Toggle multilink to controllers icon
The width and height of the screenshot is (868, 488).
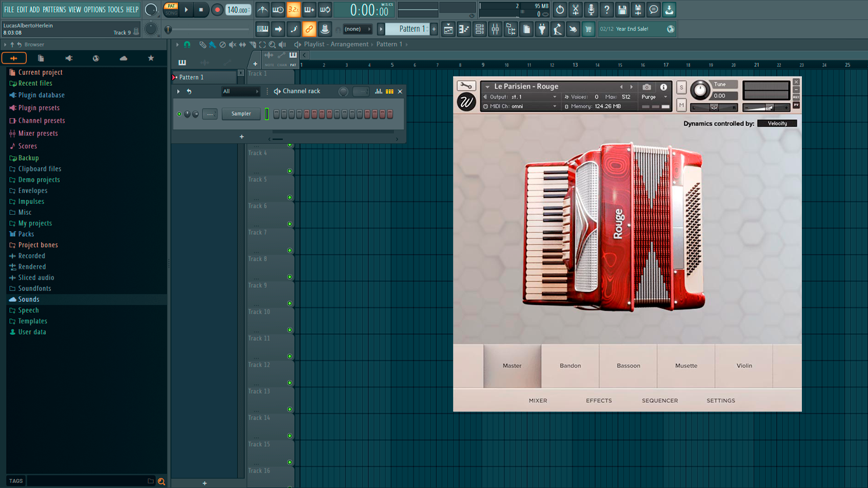309,29
